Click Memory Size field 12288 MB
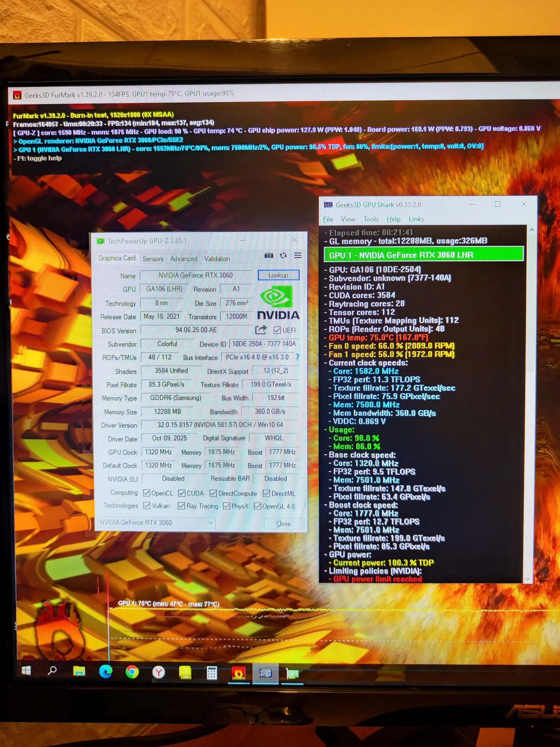Viewport: 560px width, 747px height. (x=167, y=412)
